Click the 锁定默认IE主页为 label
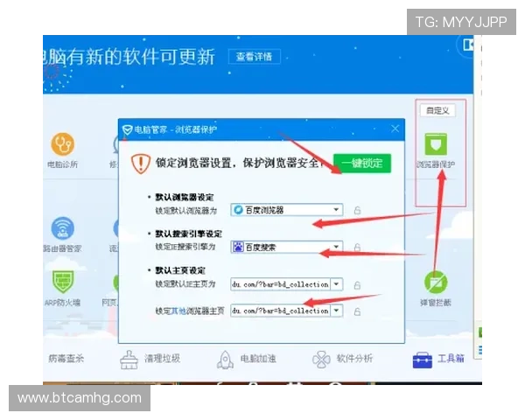The width and height of the screenshot is (525, 420). tap(185, 284)
